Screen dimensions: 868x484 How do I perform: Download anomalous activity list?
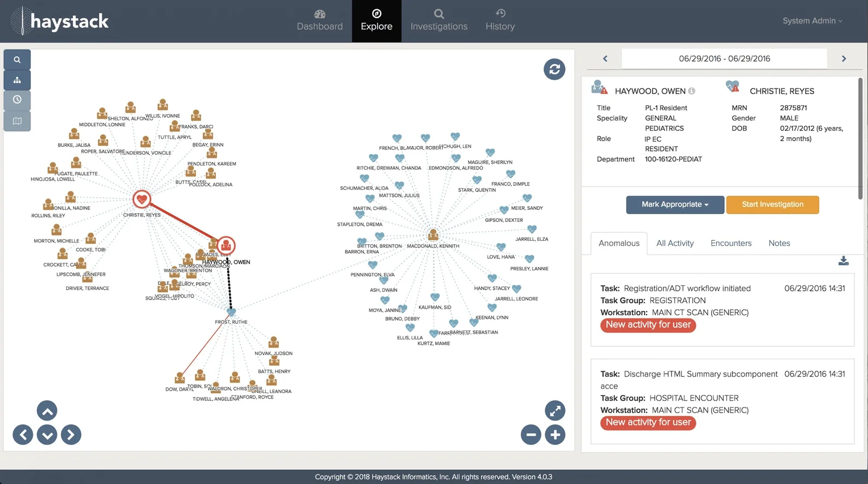click(x=843, y=261)
